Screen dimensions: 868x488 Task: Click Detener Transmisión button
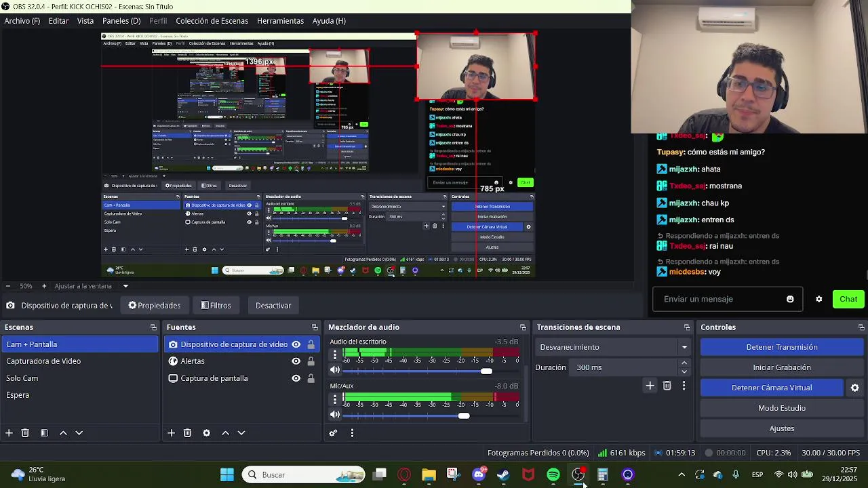782,347
